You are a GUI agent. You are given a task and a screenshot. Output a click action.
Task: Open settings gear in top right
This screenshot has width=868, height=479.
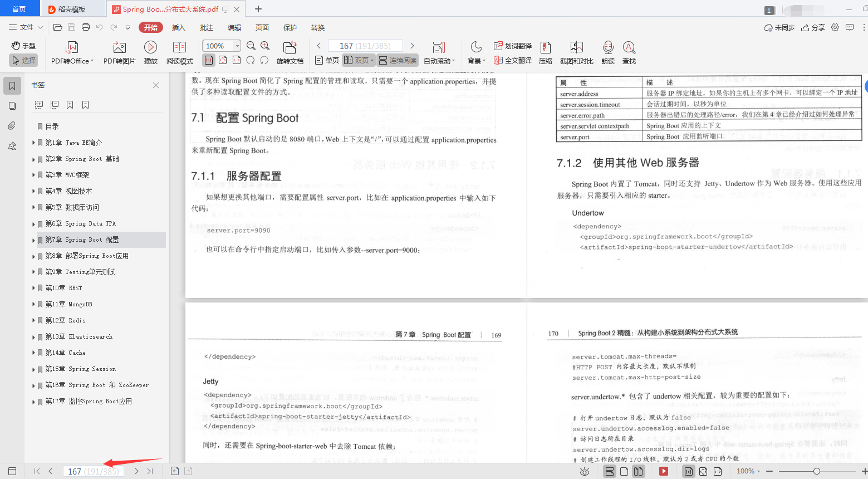pos(835,27)
